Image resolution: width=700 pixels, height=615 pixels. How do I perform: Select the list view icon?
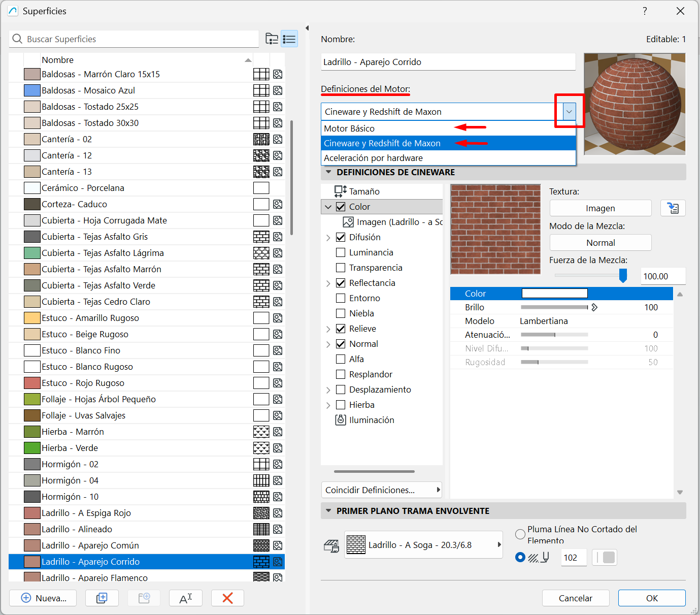pos(289,39)
